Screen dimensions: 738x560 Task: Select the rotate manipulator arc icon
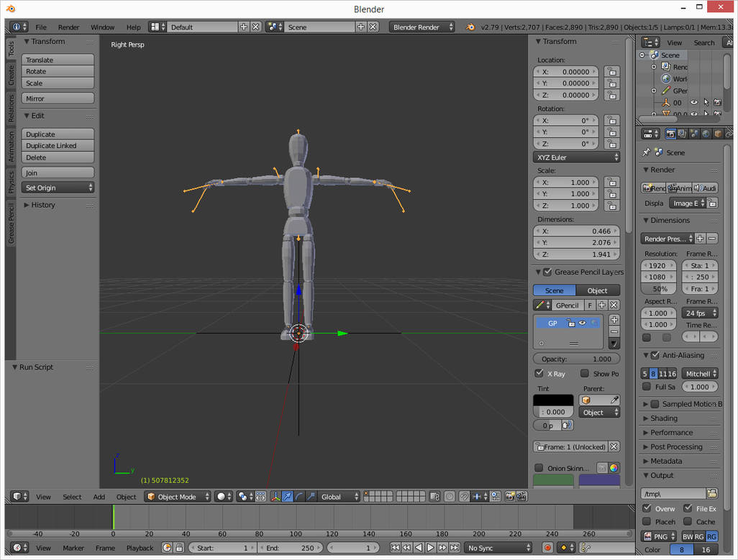click(x=299, y=497)
